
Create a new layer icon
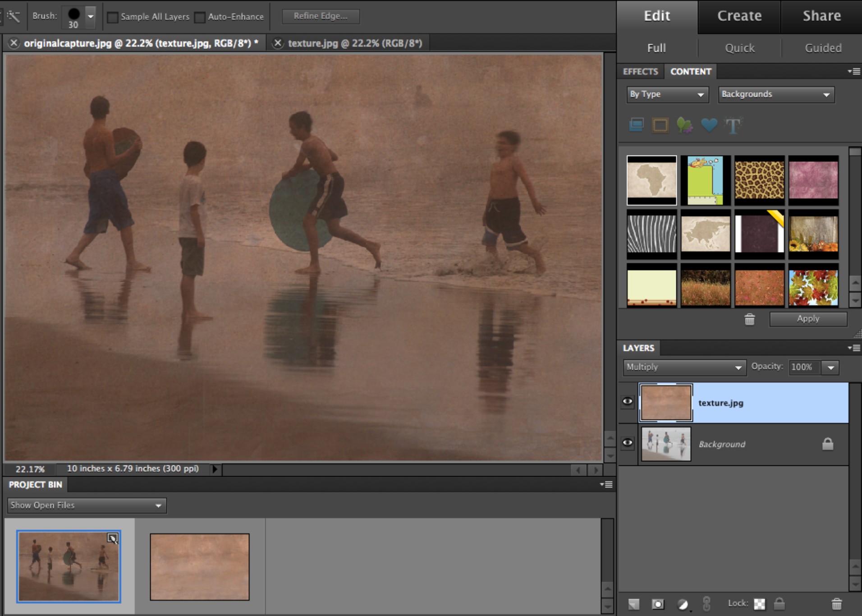pos(634,604)
